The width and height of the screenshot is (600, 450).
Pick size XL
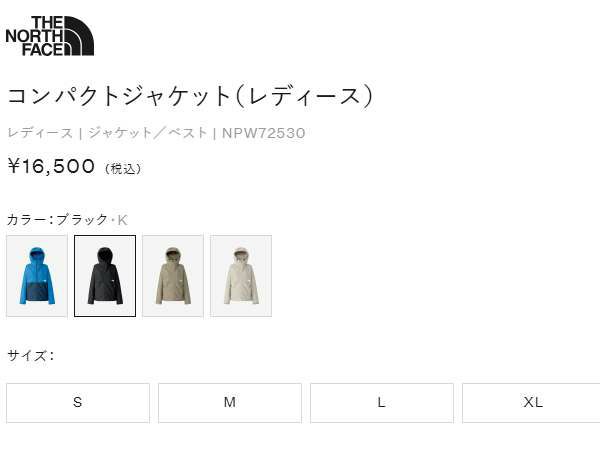coord(532,403)
